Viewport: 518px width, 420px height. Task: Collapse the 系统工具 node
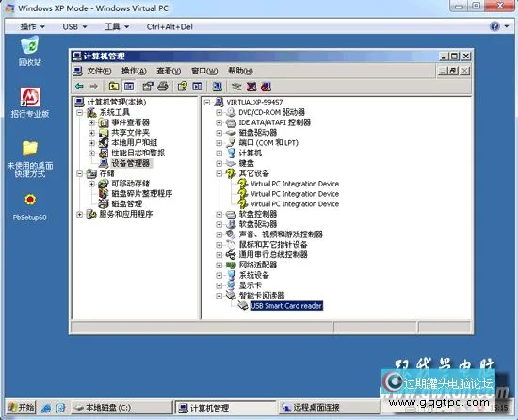[x=80, y=113]
